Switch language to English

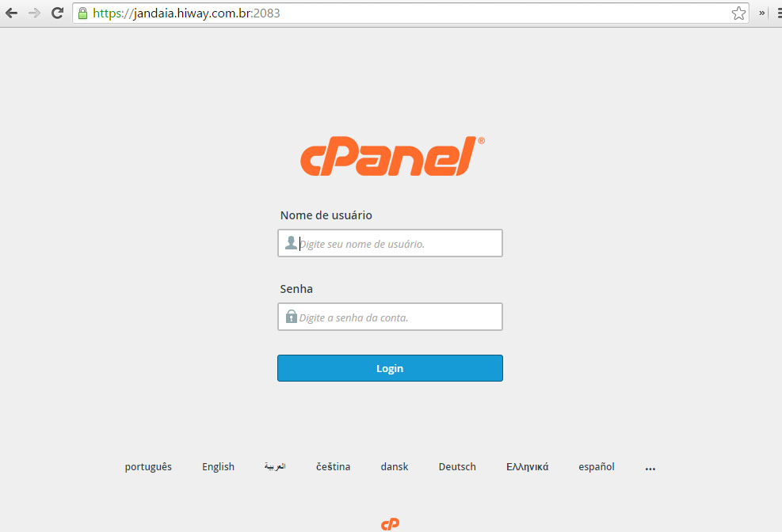pos(218,467)
